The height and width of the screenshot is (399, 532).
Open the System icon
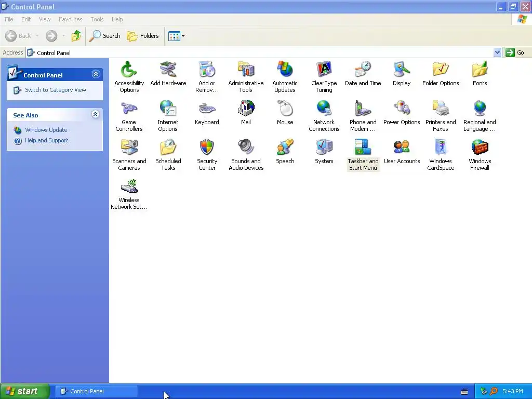pos(324,152)
